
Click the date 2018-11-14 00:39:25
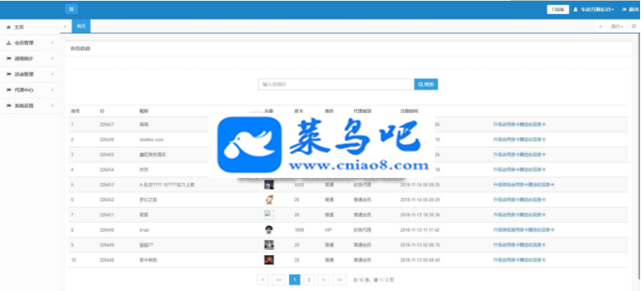tap(420, 185)
